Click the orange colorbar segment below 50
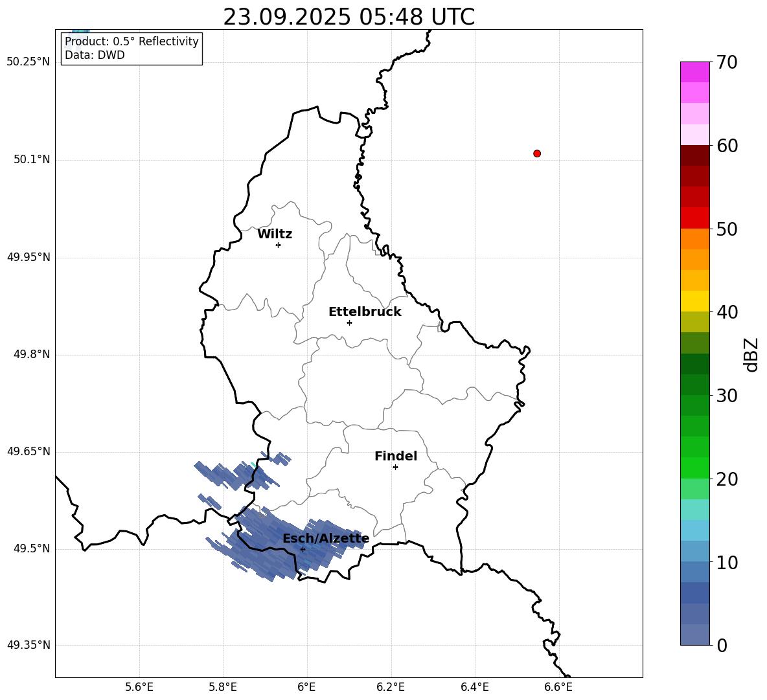767x700 pixels. [x=695, y=239]
